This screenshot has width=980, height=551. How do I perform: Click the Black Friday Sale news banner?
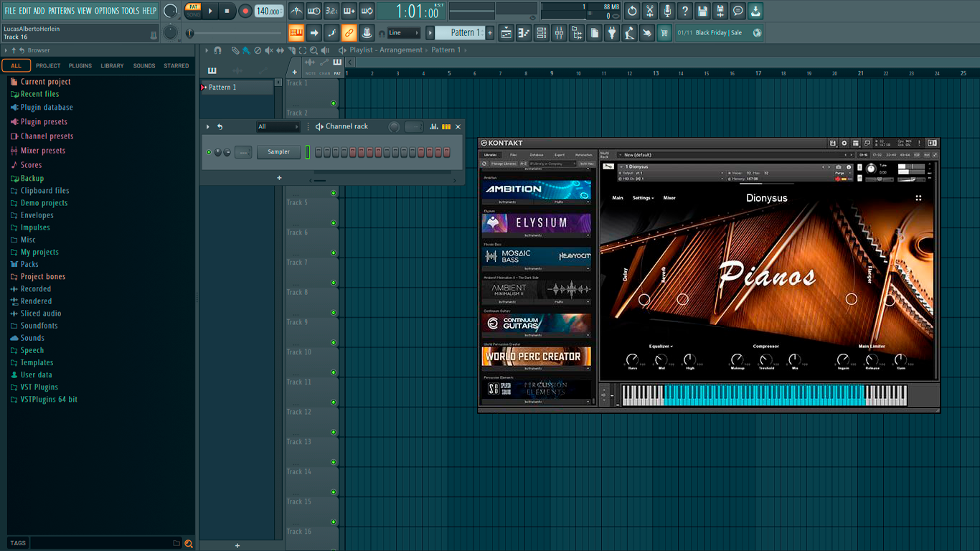pos(720,32)
